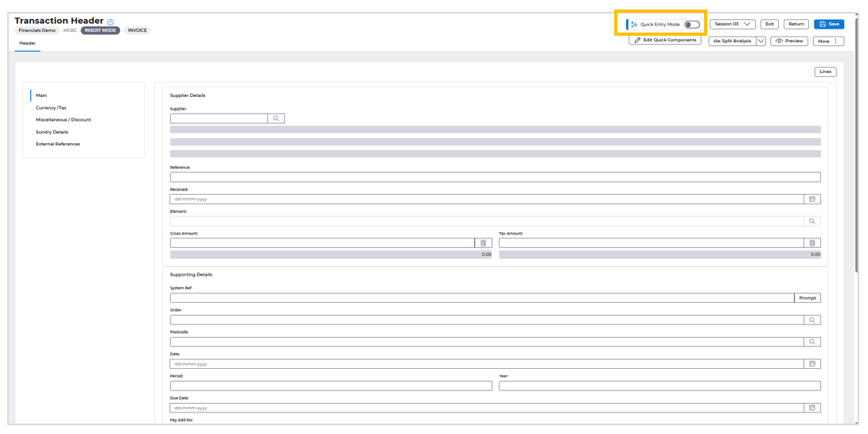Viewport: 868px width, 434px height.
Task: Open the Gross Amount calculator icon
Action: tap(483, 243)
